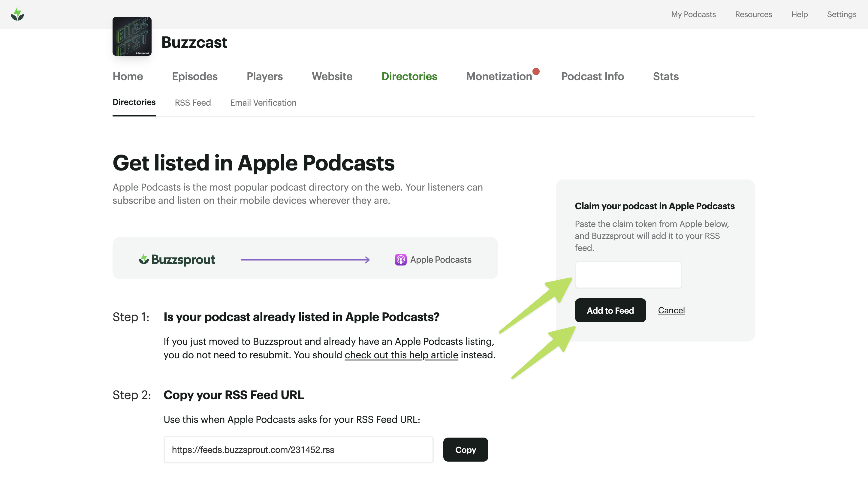Open the Email Verification sub-tab

point(263,103)
